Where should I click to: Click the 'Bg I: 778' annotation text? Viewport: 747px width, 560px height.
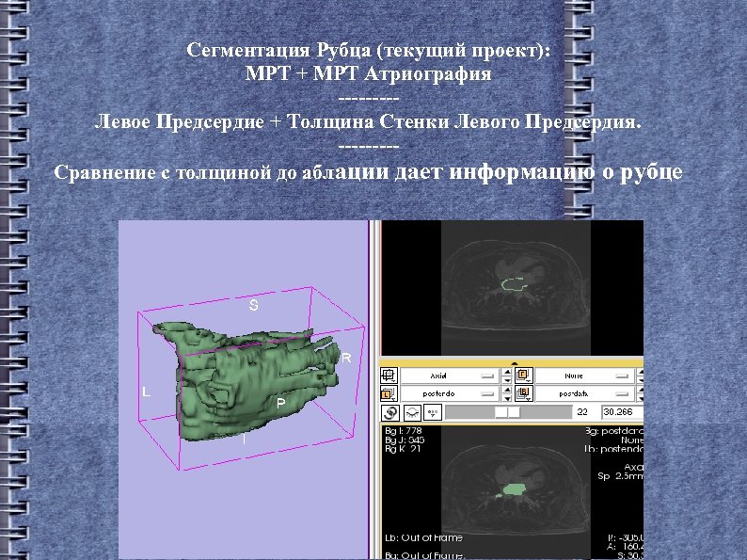click(404, 431)
